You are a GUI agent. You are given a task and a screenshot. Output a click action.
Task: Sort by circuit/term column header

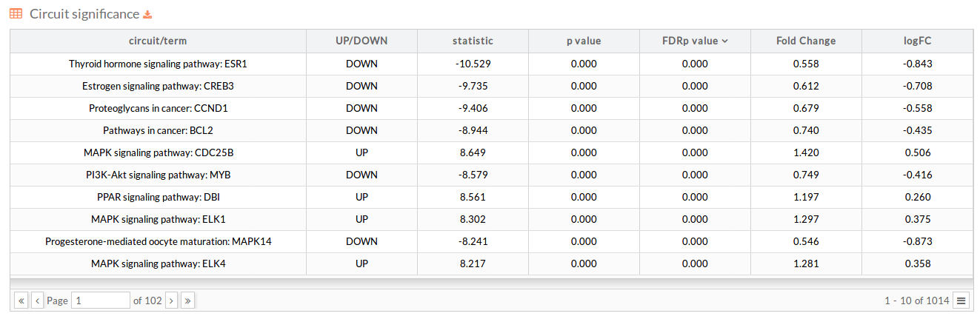pos(158,41)
